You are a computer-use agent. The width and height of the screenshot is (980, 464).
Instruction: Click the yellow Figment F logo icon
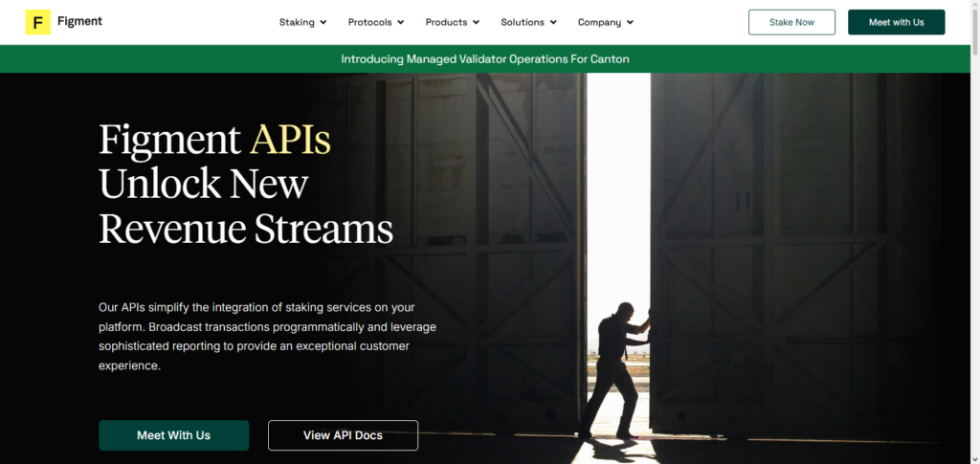click(37, 22)
